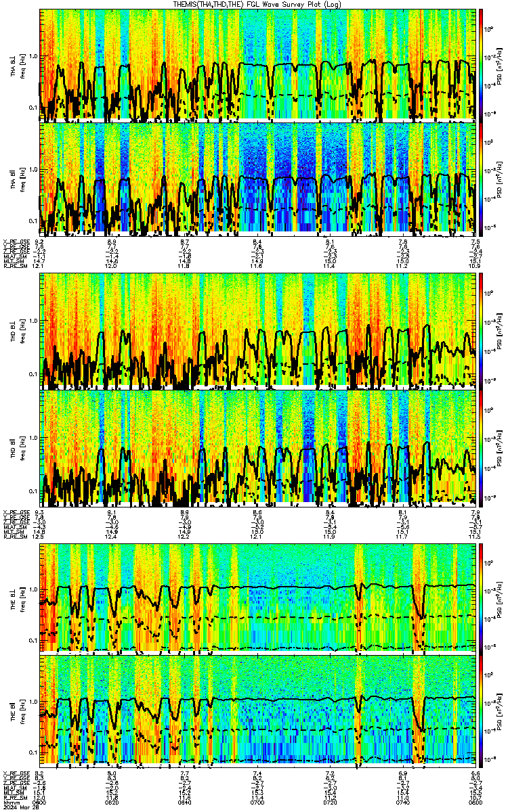This screenshot has width=508, height=812.
Task: Select the THA B-perpendicular spectrogram panel
Action: [x=257, y=64]
